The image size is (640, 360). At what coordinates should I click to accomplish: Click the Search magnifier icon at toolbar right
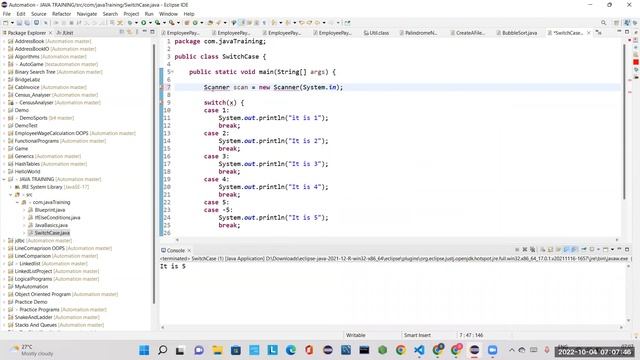point(603,22)
